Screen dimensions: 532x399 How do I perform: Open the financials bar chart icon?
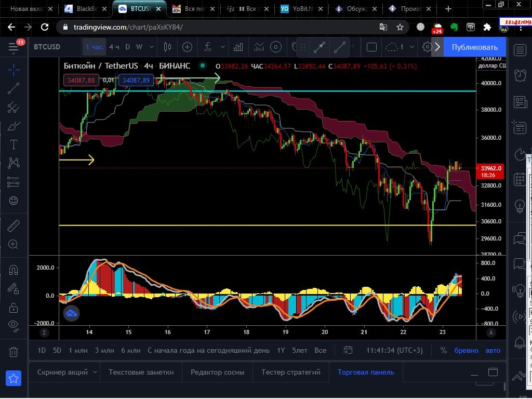click(x=238, y=47)
